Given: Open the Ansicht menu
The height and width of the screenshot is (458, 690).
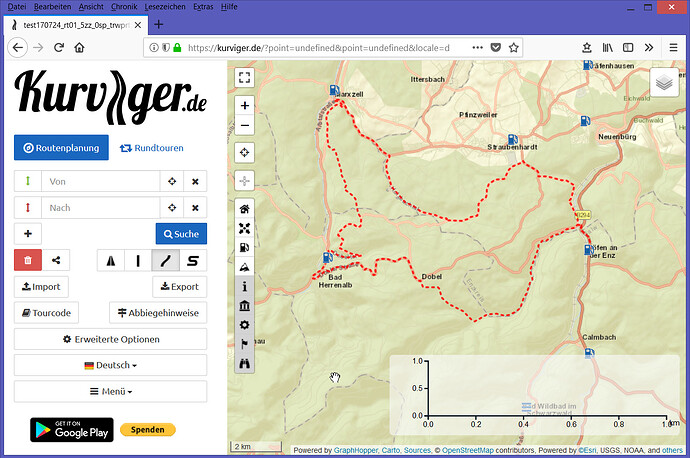Looking at the screenshot, I should tap(91, 7).
